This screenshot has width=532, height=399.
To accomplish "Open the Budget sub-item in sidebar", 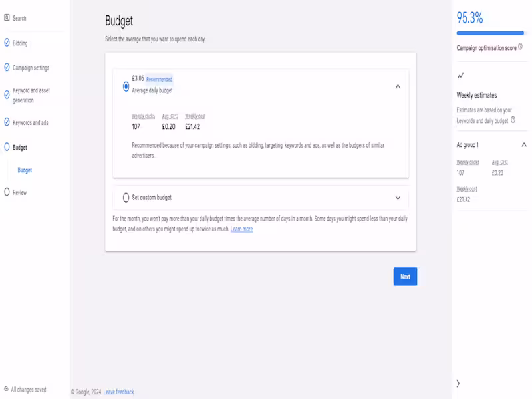I will (25, 170).
